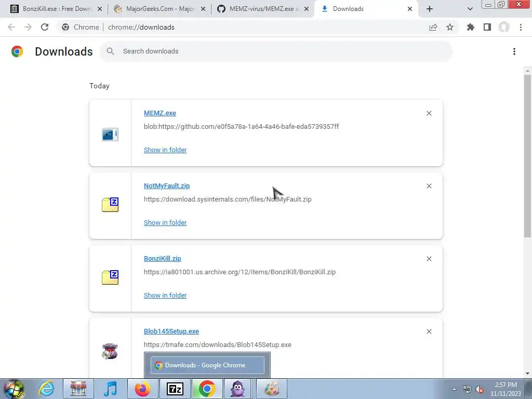Click the MEMZ.exe file icon
532x399 pixels.
[110, 135]
